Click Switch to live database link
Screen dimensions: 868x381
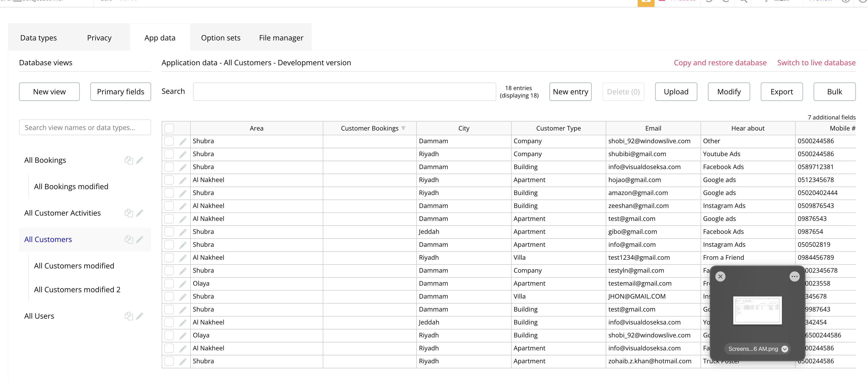[816, 63]
